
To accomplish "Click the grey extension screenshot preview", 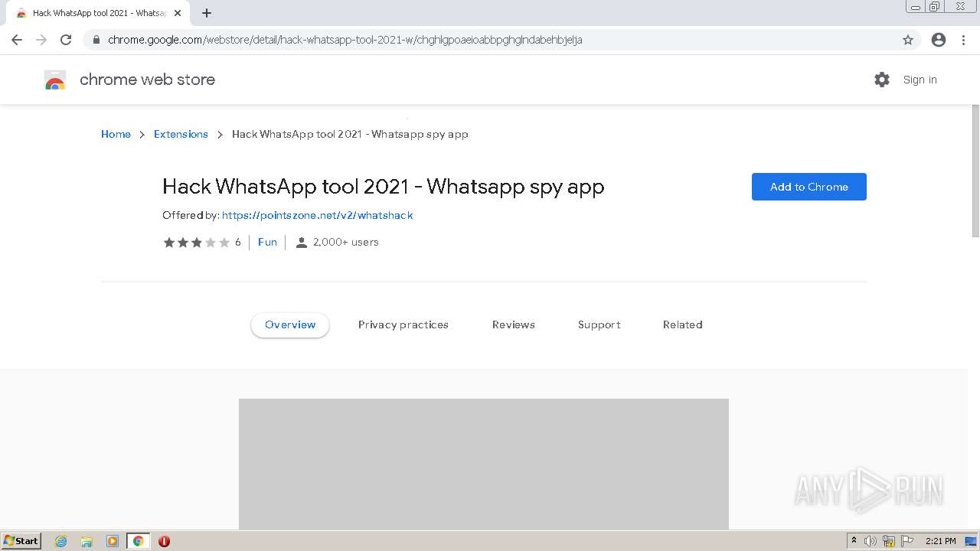I will point(484,464).
